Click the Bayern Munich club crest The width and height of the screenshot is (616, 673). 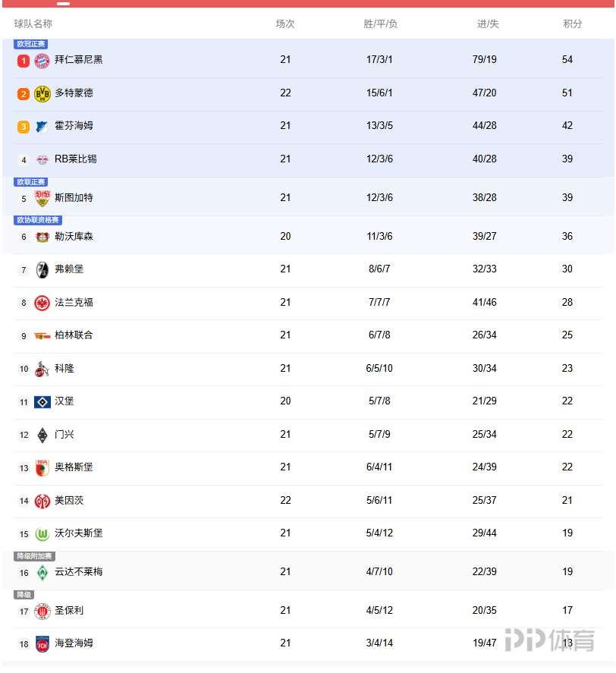click(42, 60)
